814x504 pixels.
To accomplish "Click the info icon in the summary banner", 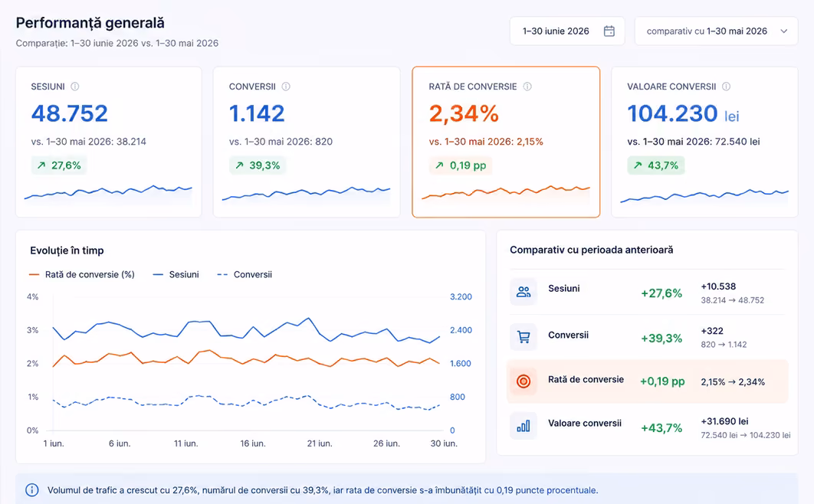I will 31,490.
